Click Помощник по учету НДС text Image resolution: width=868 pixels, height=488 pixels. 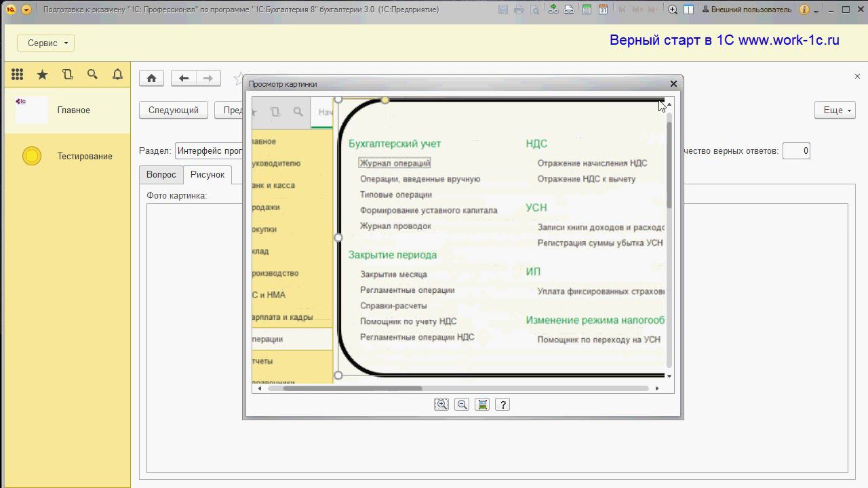pyautogui.click(x=408, y=321)
